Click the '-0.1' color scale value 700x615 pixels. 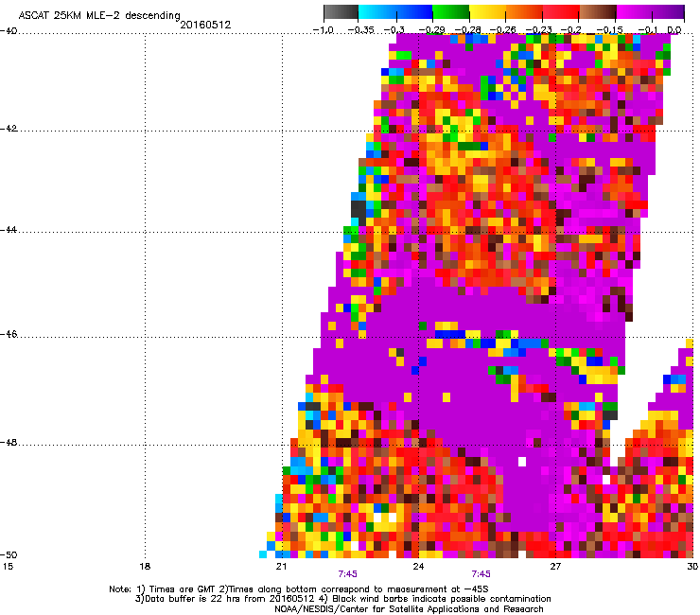[647, 30]
